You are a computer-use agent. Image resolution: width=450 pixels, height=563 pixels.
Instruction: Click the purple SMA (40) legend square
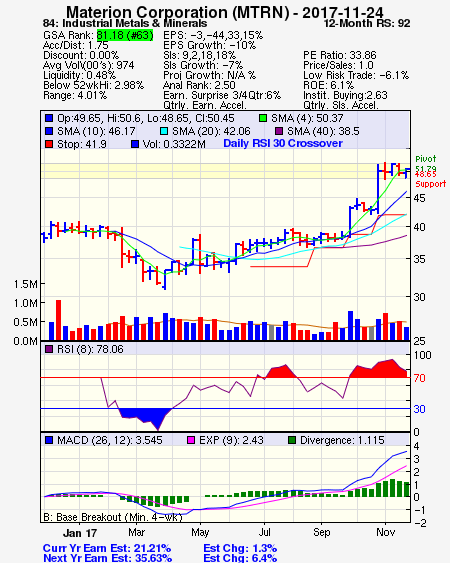[x=279, y=131]
